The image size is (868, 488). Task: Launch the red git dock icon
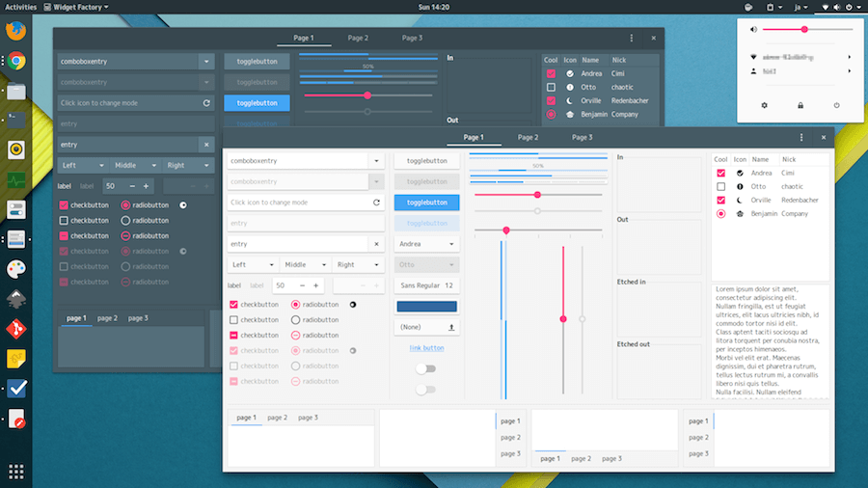click(16, 329)
